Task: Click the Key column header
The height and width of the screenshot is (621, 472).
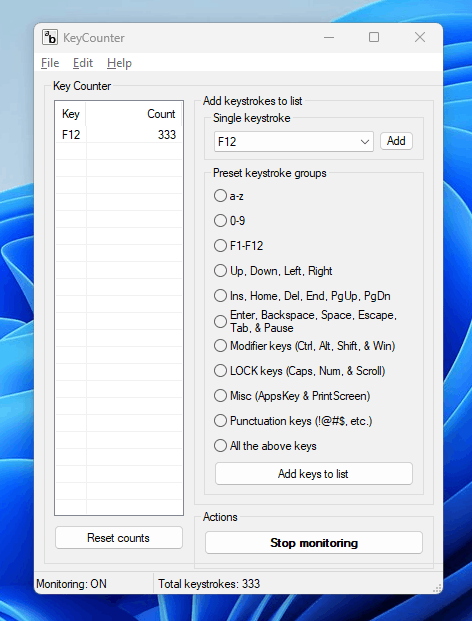Action: click(x=71, y=114)
